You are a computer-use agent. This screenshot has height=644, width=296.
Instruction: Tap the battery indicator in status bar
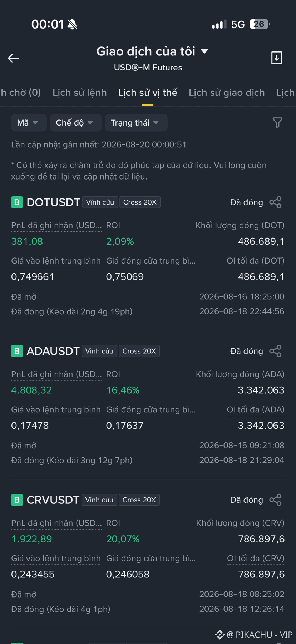[x=259, y=24]
